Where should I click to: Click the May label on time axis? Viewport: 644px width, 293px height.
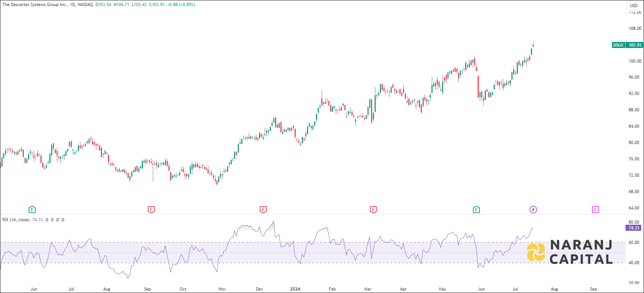click(442, 289)
